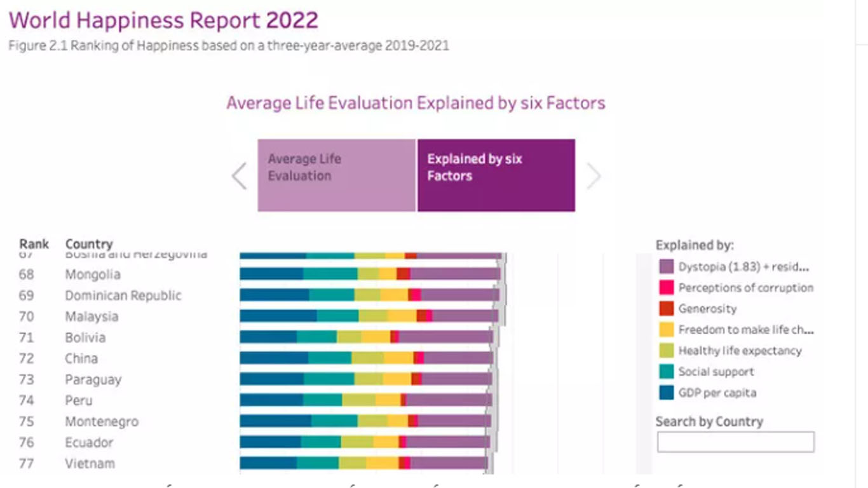Click the left arrow beside Average Life Evaluation
The width and height of the screenshot is (868, 488).
click(x=240, y=176)
